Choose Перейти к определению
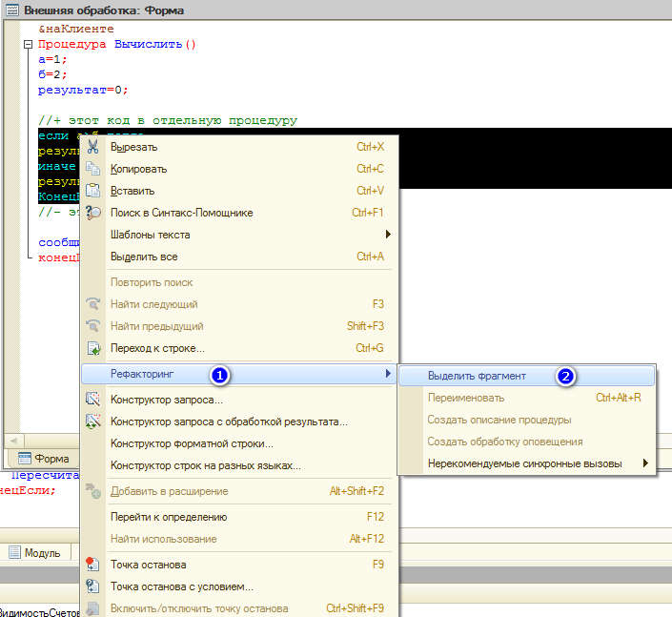The height and width of the screenshot is (617, 672). tap(169, 517)
